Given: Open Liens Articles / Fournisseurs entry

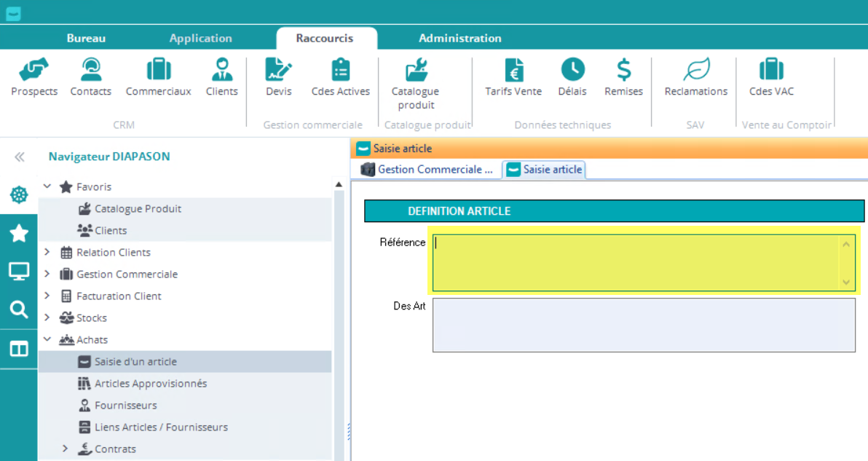Looking at the screenshot, I should click(x=161, y=427).
